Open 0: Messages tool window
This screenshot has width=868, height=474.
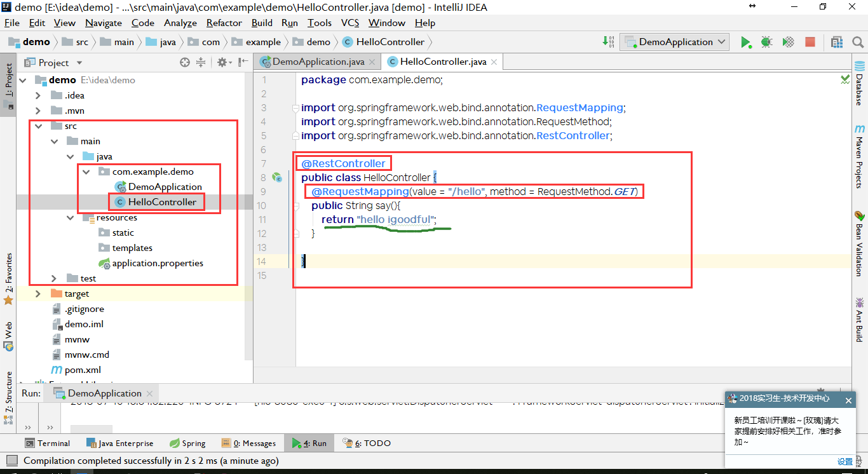pos(248,443)
